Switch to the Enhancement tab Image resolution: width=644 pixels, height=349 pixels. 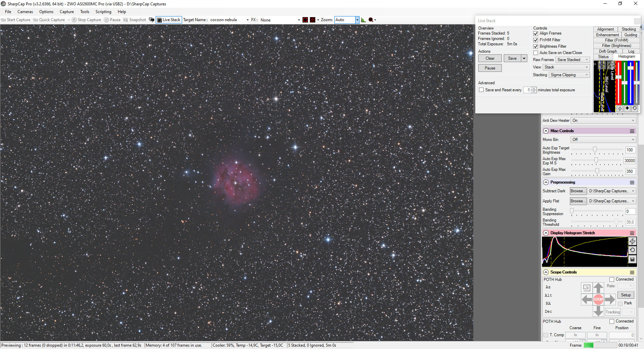pos(607,35)
